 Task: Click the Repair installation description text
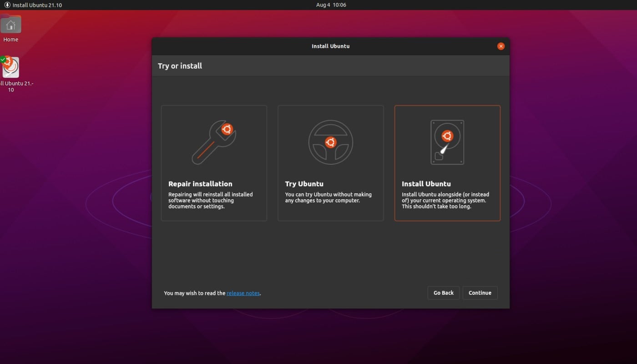[x=211, y=201]
